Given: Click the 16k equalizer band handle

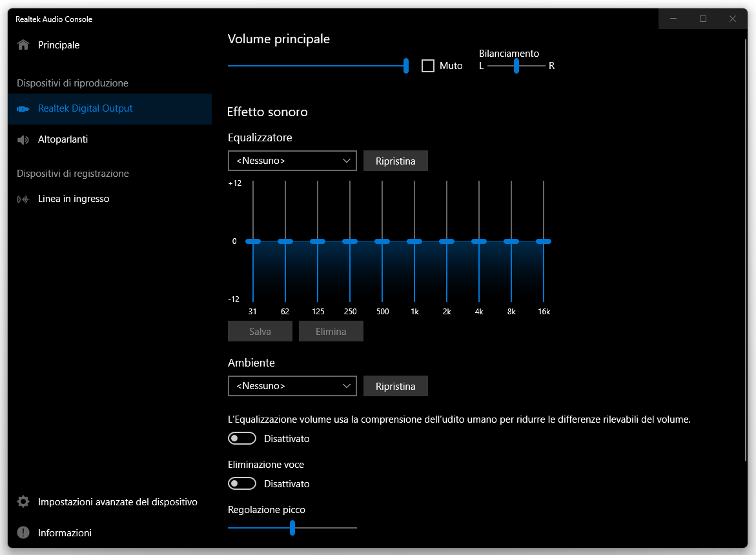Looking at the screenshot, I should click(x=544, y=241).
